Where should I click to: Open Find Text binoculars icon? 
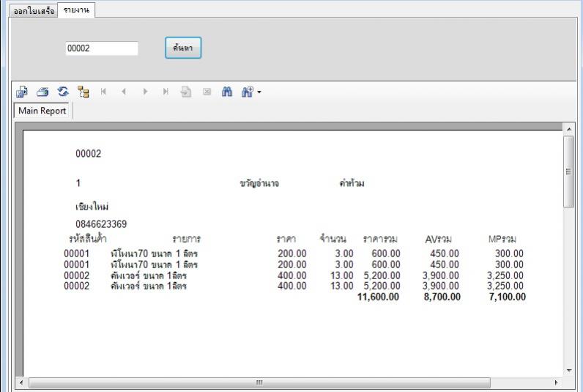227,92
